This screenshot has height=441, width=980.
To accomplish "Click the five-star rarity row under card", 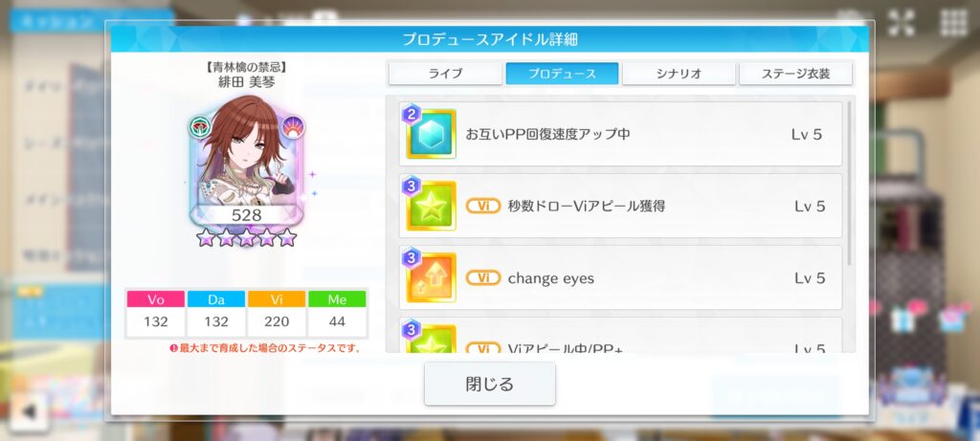I will 246,237.
